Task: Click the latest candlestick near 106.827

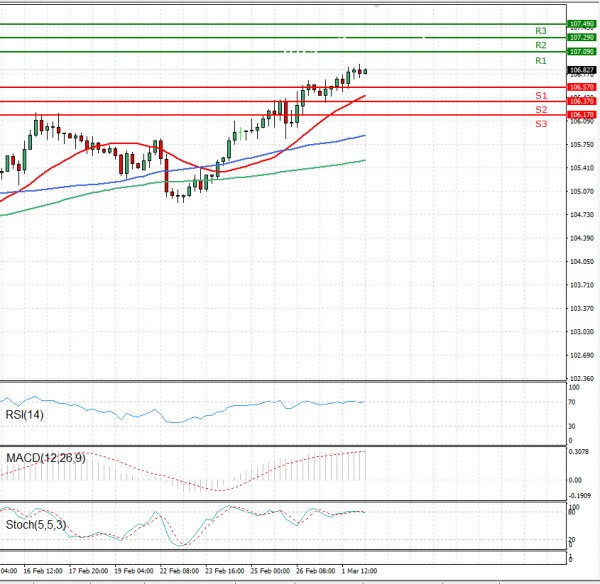Action: coord(365,72)
